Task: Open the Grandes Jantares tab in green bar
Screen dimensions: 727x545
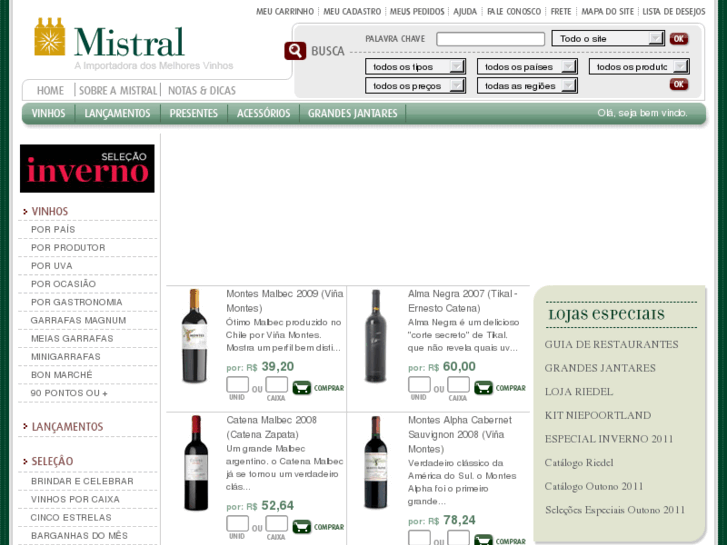Action: point(352,114)
